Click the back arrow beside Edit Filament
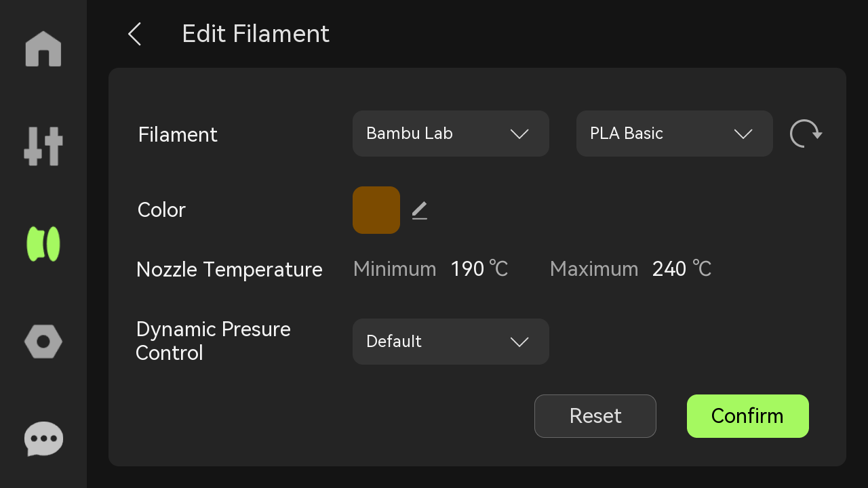Image resolution: width=868 pixels, height=488 pixels. pyautogui.click(x=134, y=34)
